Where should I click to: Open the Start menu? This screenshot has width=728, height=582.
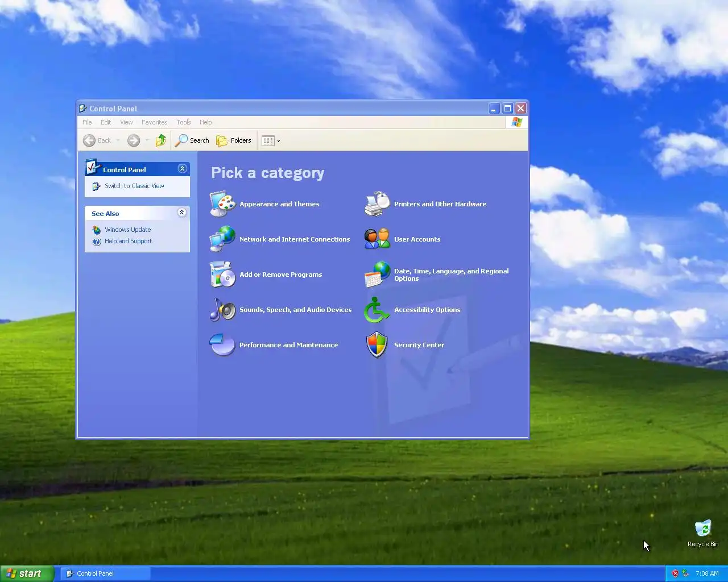click(x=27, y=573)
